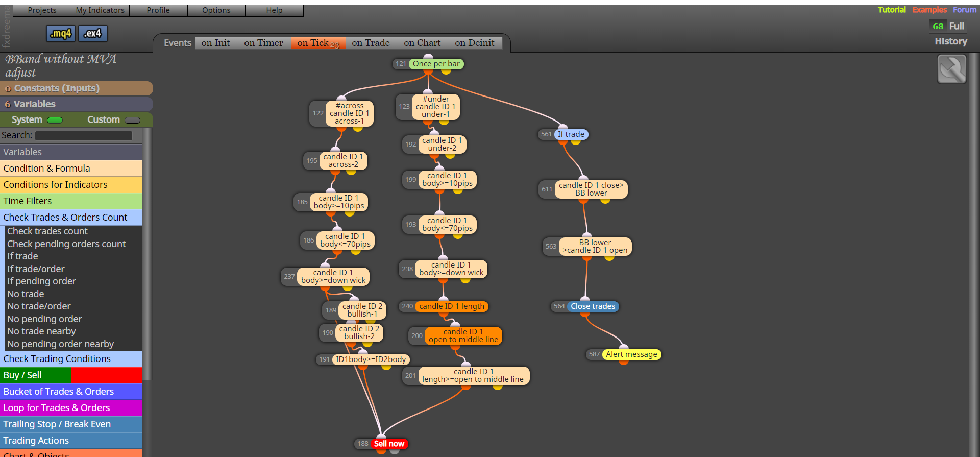Select block 185 body>=10pips

click(339, 202)
